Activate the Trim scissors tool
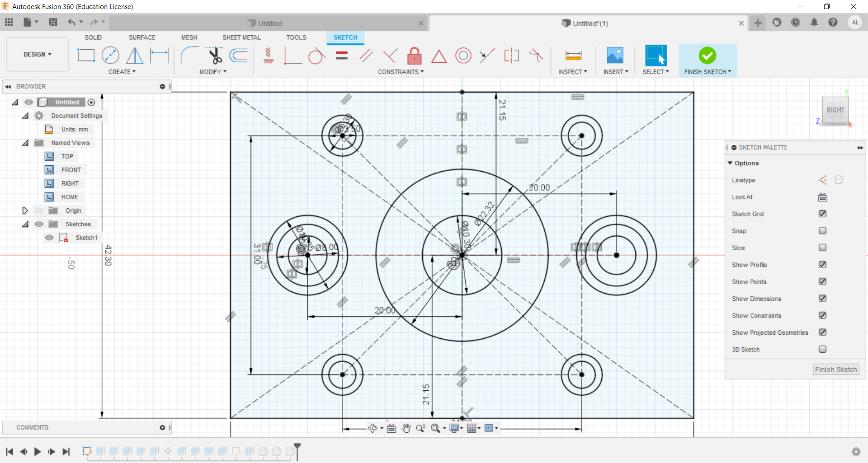868x463 pixels. tap(214, 56)
